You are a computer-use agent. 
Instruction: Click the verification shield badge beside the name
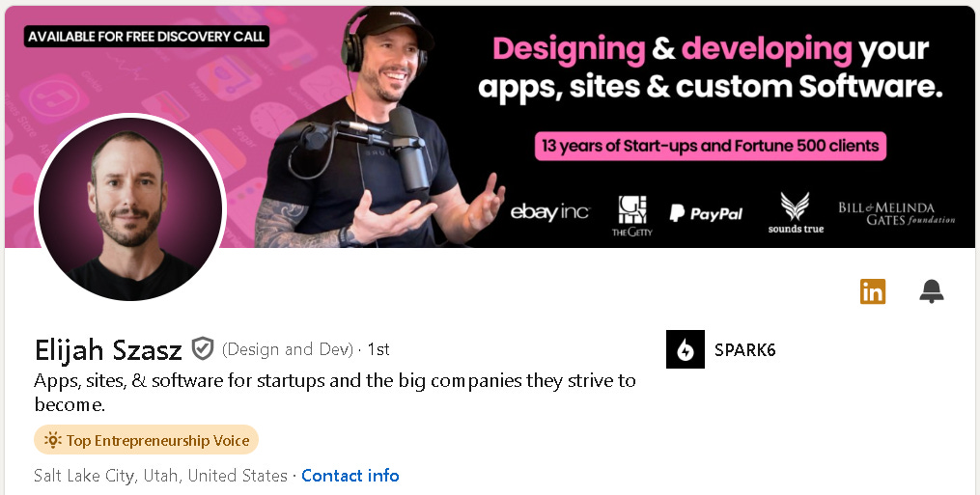pyautogui.click(x=203, y=348)
